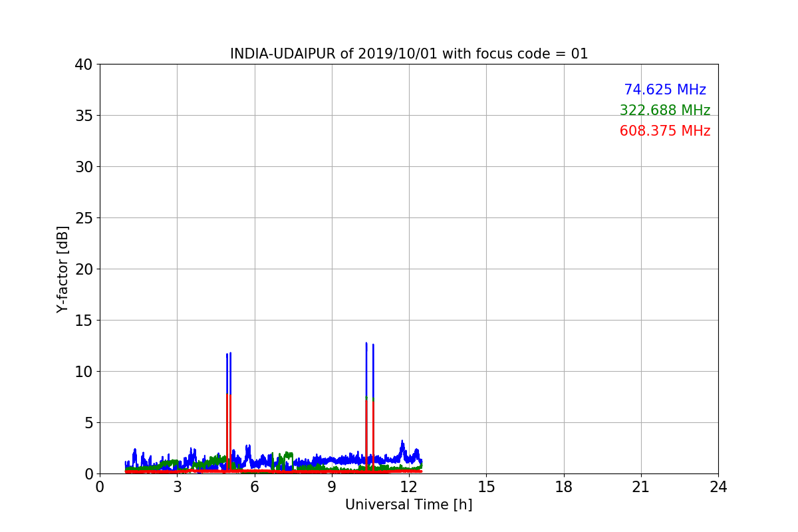The height and width of the screenshot is (532, 798).
Task: Select the blue 74.625 MHz legend label
Action: click(665, 90)
